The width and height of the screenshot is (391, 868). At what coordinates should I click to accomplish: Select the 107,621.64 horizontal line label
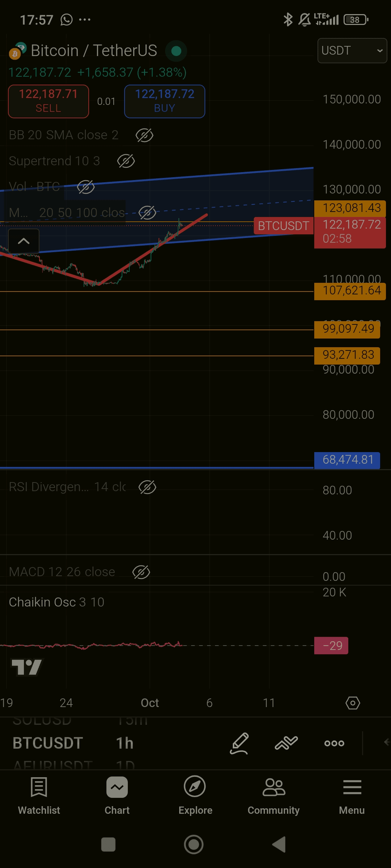coord(350,290)
